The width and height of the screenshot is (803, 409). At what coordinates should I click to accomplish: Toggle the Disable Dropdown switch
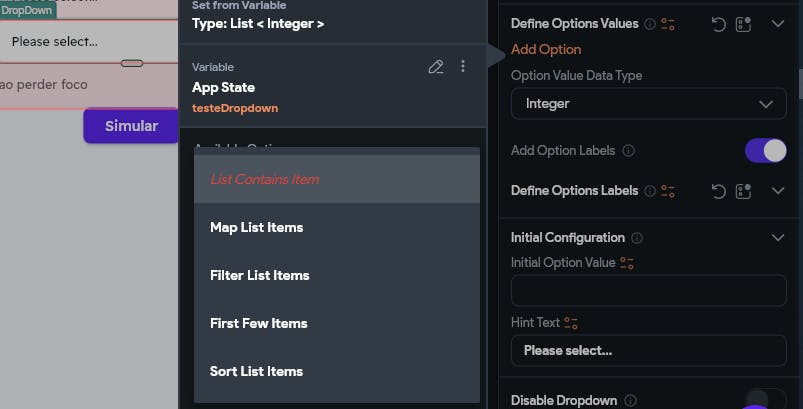click(x=765, y=399)
